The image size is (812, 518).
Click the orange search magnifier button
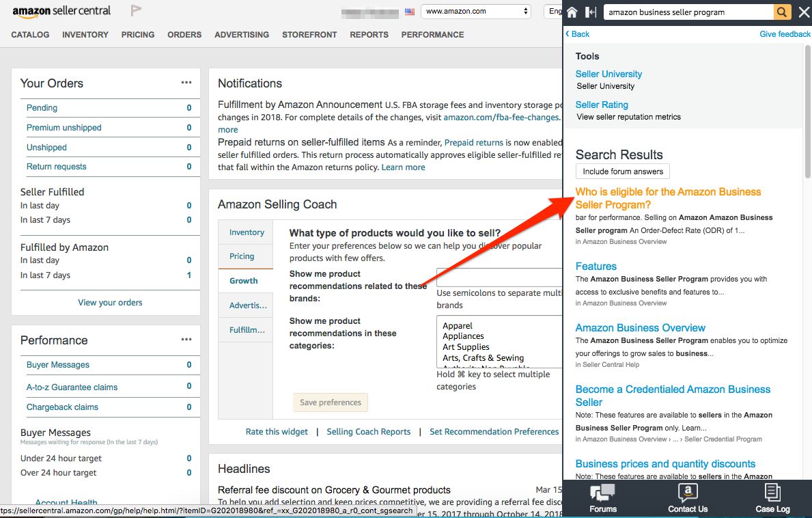pos(783,12)
